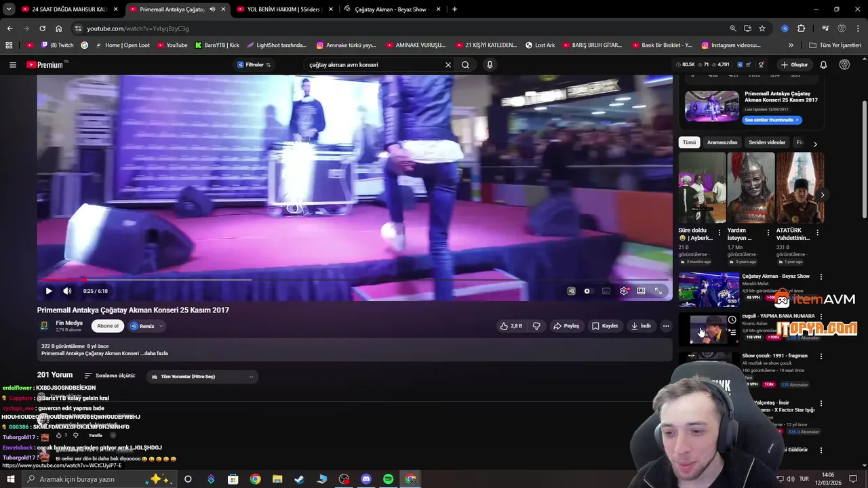Screen dimensions: 868x488
Task: Select the Seriden videolar chip
Action: coord(767,142)
